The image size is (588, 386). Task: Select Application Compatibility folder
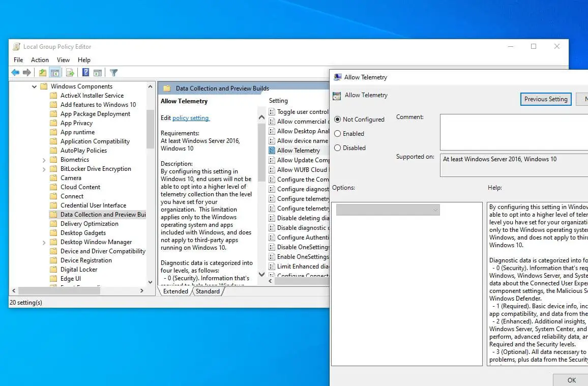[95, 141]
